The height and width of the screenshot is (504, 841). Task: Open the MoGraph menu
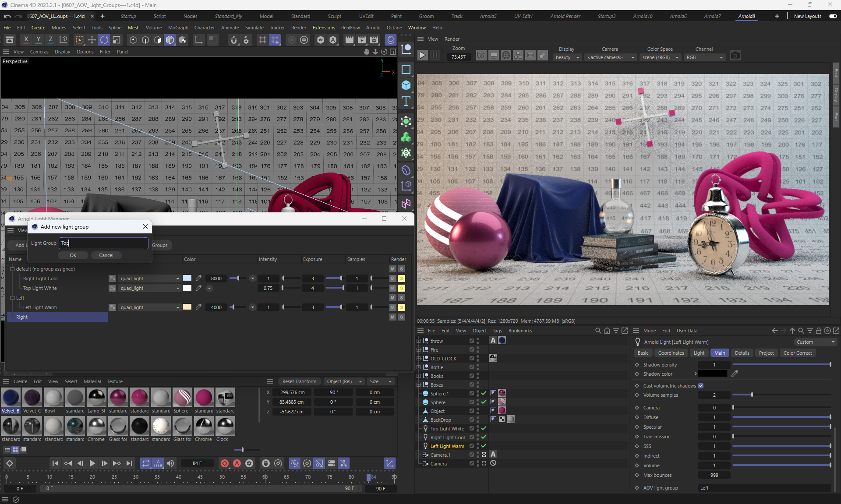tap(178, 28)
